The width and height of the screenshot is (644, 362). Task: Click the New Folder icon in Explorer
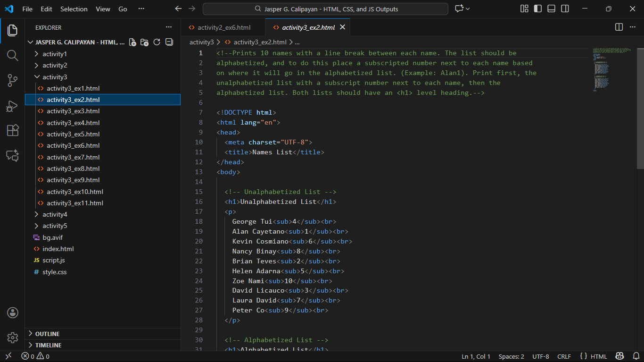(x=145, y=42)
